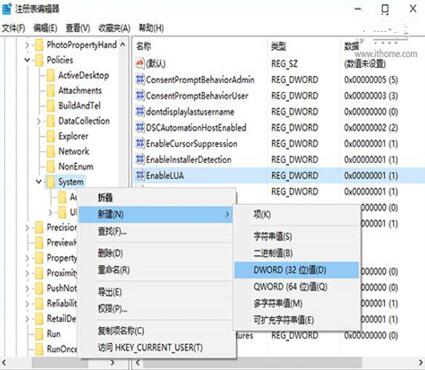Click the ConsentPromptBehaviorUser DWORD icon
This screenshot has width=425, height=370.
(x=140, y=95)
